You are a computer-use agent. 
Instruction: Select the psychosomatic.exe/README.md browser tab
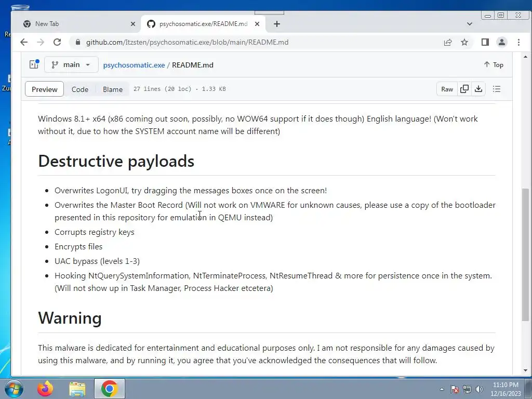[203, 24]
